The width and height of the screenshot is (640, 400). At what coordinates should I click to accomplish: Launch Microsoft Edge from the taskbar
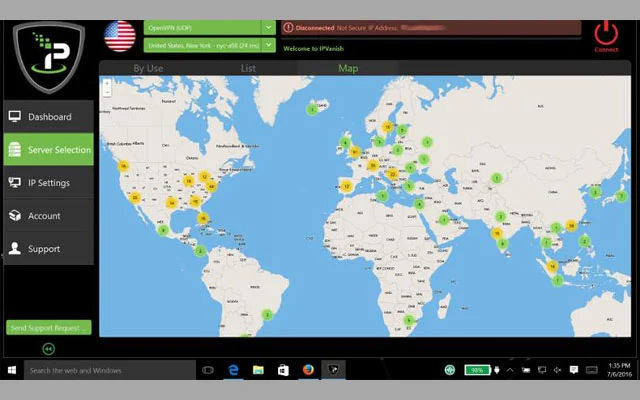tap(233, 370)
